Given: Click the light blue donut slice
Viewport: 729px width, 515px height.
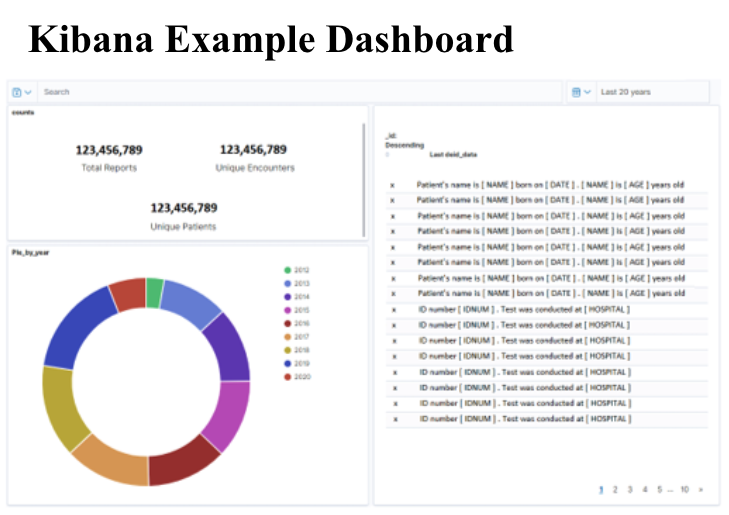Looking at the screenshot, I should pyautogui.click(x=191, y=302).
